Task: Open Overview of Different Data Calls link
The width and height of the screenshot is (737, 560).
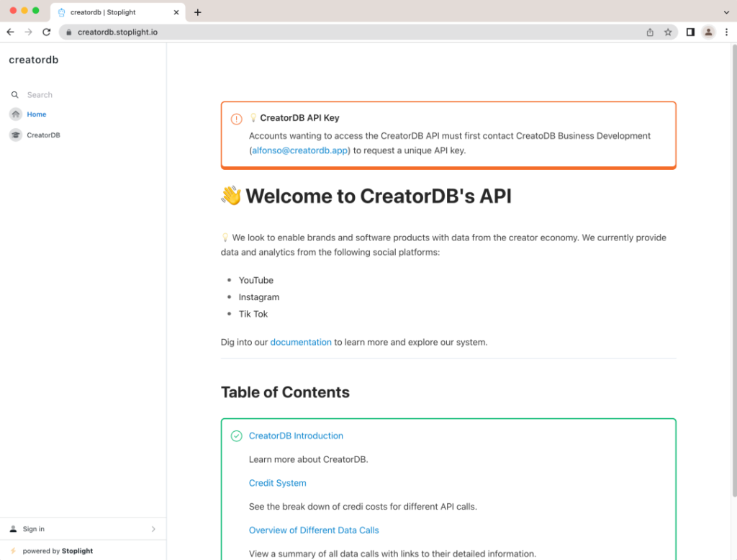Action: (x=314, y=530)
